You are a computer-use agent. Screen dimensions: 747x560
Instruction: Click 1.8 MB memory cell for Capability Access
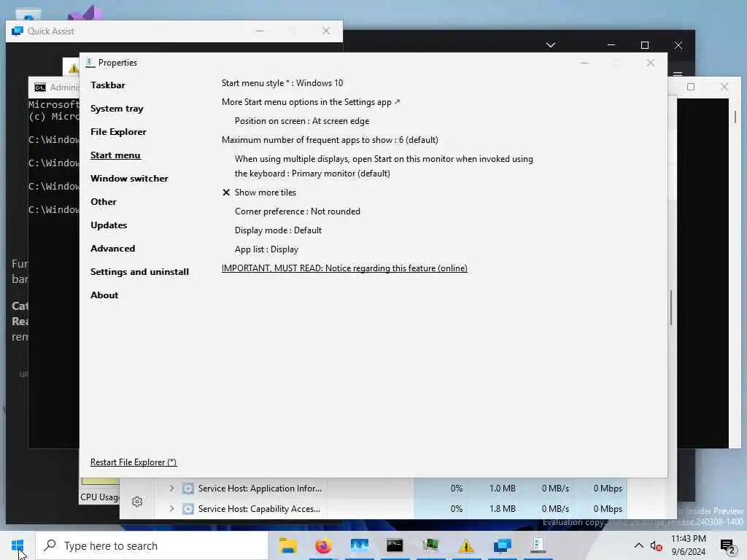(503, 508)
